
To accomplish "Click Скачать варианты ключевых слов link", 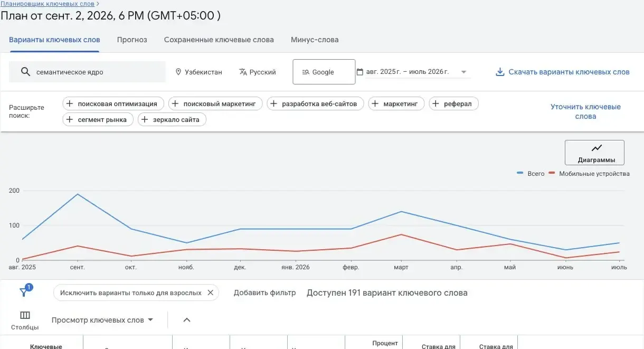I will [x=569, y=72].
